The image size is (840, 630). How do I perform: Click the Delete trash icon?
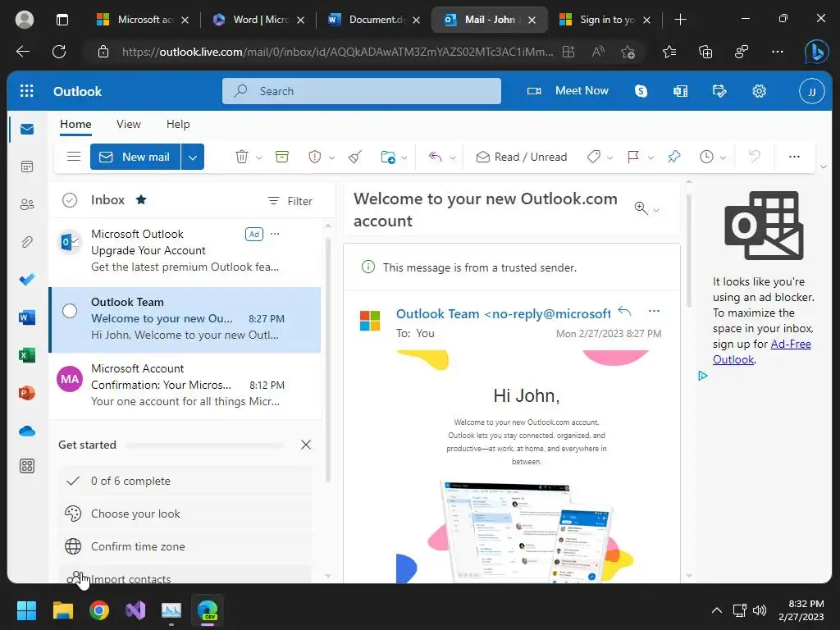point(242,157)
